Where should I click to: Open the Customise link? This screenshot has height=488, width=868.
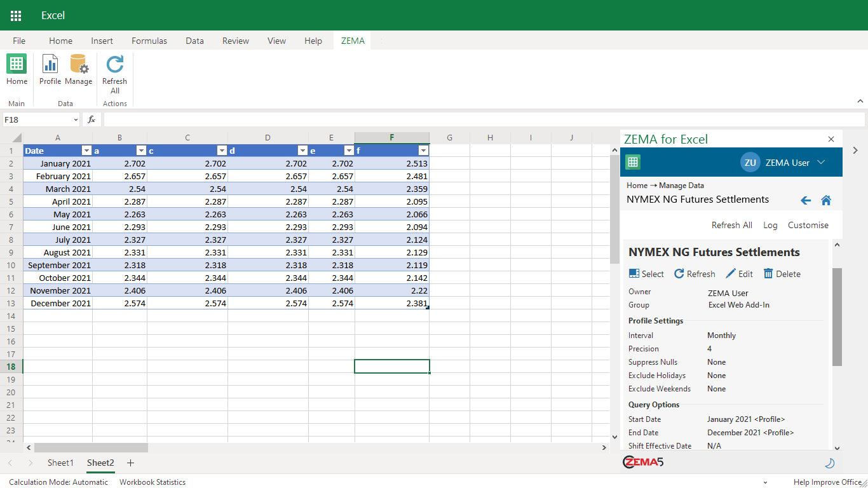click(x=808, y=225)
